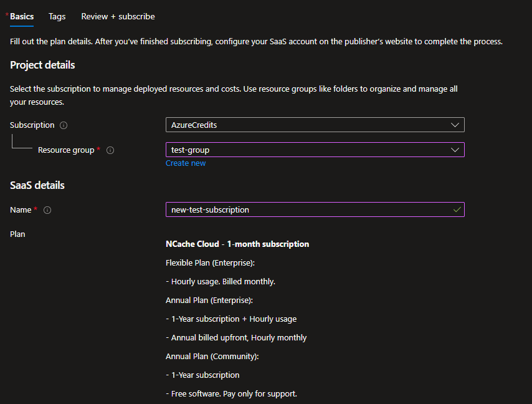Open the Subscription dropdown showing AzureCredits
Screen dimensions: 532x404
[315, 125]
